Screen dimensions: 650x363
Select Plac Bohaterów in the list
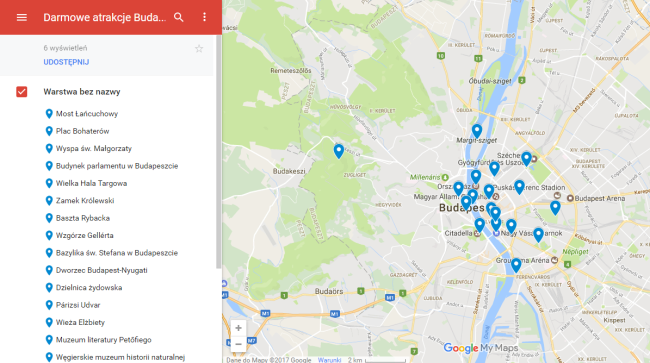(x=82, y=131)
